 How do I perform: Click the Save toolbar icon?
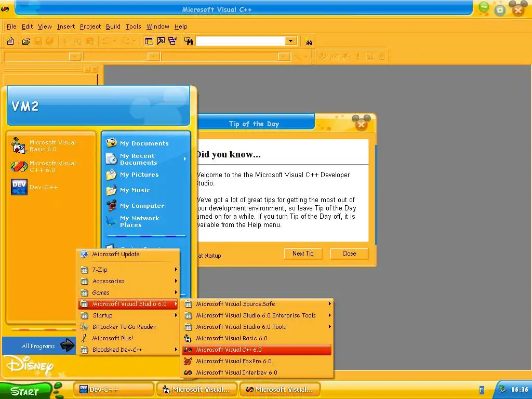tap(38, 41)
